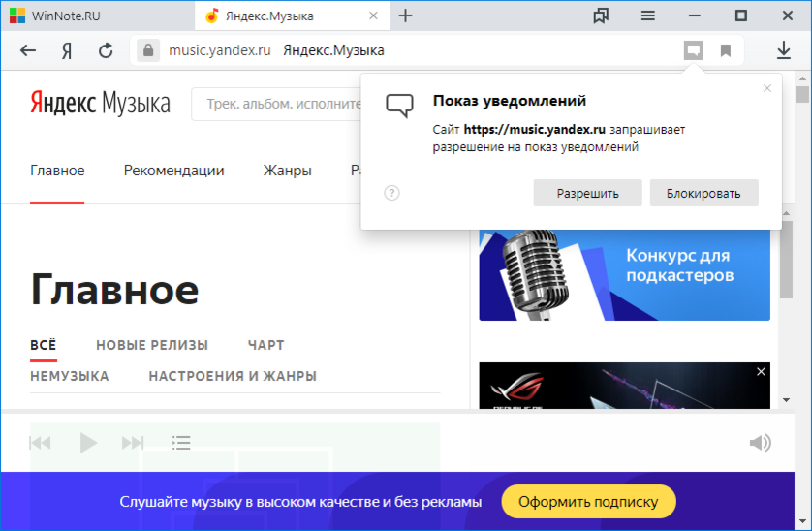This screenshot has width=812, height=531.
Task: Switch to the Яндекс.Музыка browser tab
Action: (293, 16)
